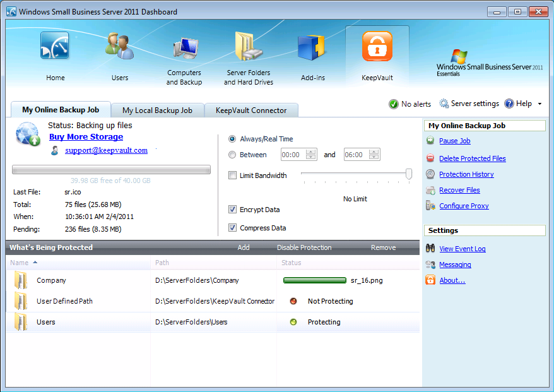
Task: Open the Configure Proxy link
Action: pos(464,206)
